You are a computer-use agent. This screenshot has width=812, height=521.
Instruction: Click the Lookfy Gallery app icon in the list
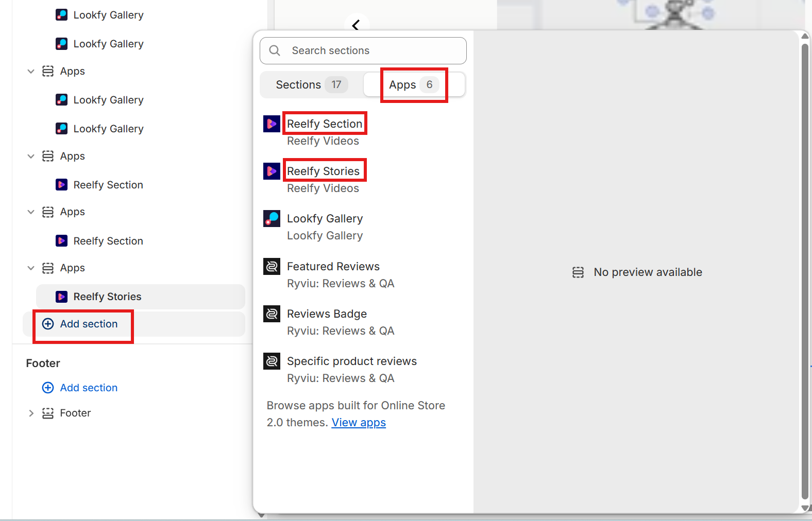tap(272, 219)
